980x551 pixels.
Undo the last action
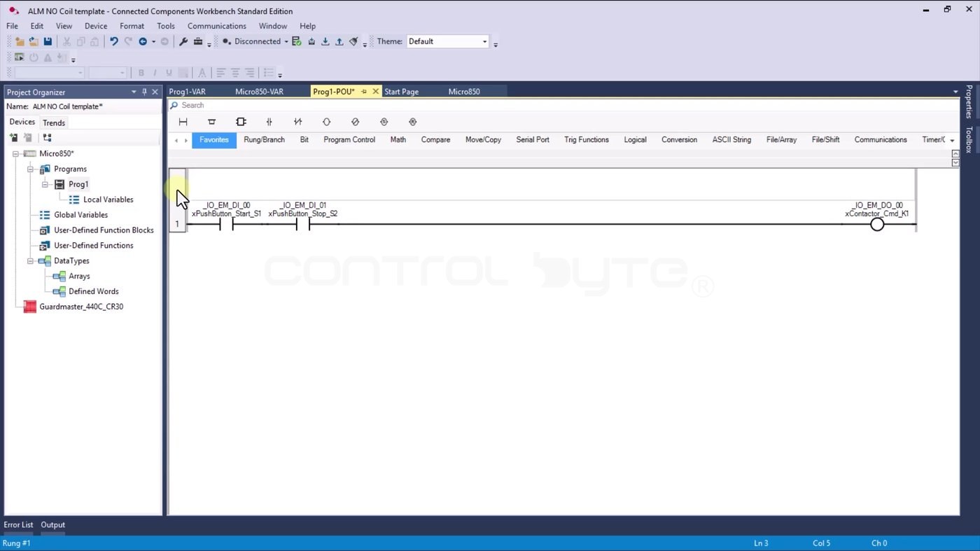[x=113, y=41]
